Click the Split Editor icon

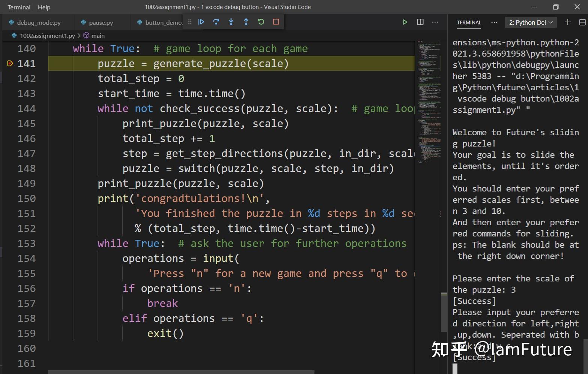tap(420, 22)
